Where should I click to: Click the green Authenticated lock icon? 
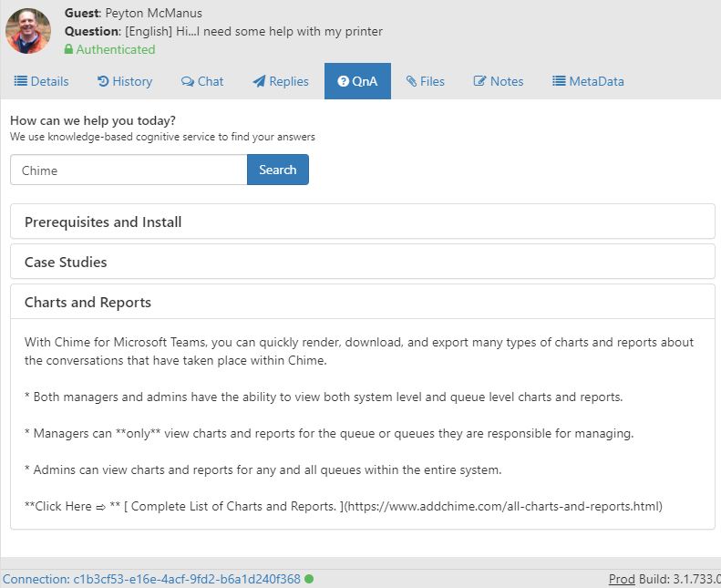tap(68, 49)
